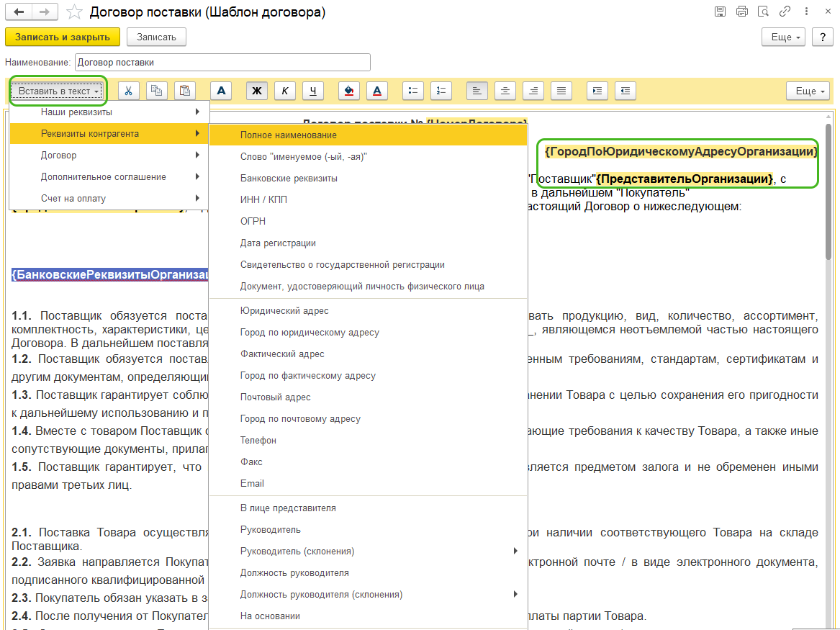Open the 'Вставить в текст' dropdown

(x=58, y=91)
